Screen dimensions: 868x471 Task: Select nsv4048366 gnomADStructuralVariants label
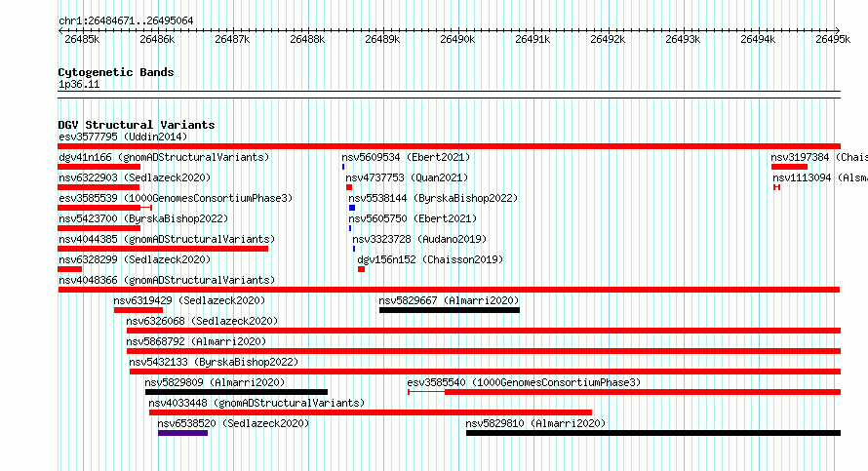[167, 280]
